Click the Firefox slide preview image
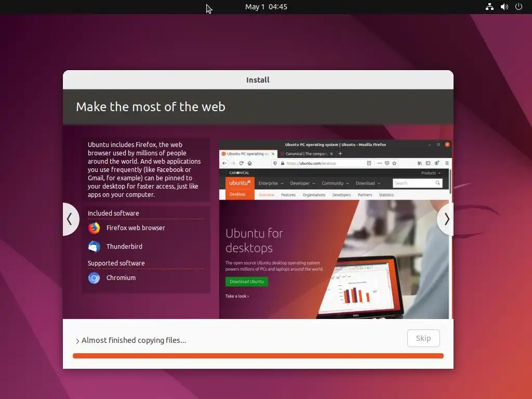 click(336, 229)
